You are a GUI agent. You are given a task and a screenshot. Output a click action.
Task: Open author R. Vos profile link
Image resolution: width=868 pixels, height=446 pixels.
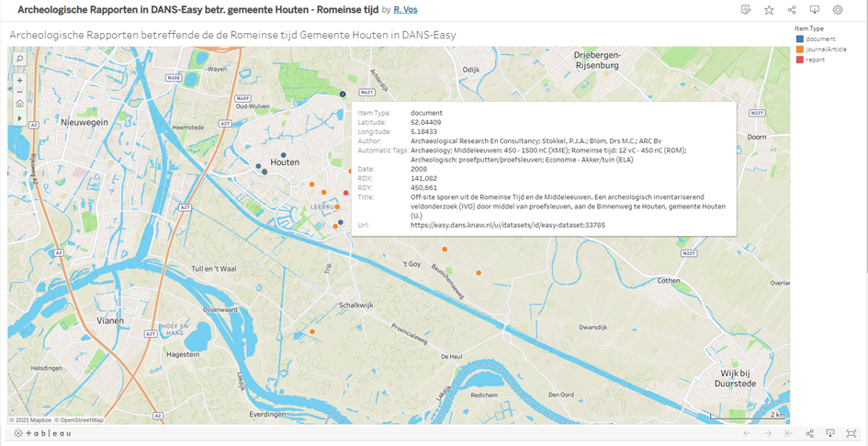(x=406, y=9)
